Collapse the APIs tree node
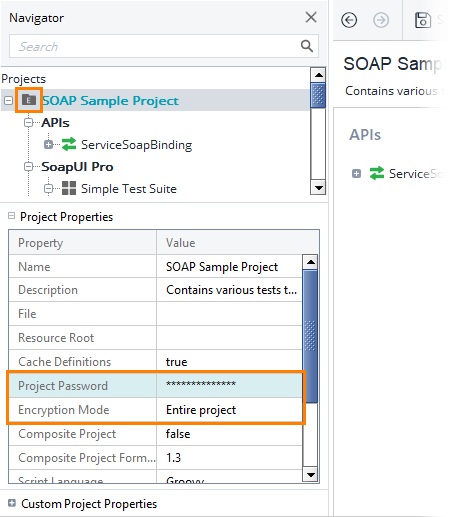This screenshot has width=449, height=517. click(x=29, y=122)
